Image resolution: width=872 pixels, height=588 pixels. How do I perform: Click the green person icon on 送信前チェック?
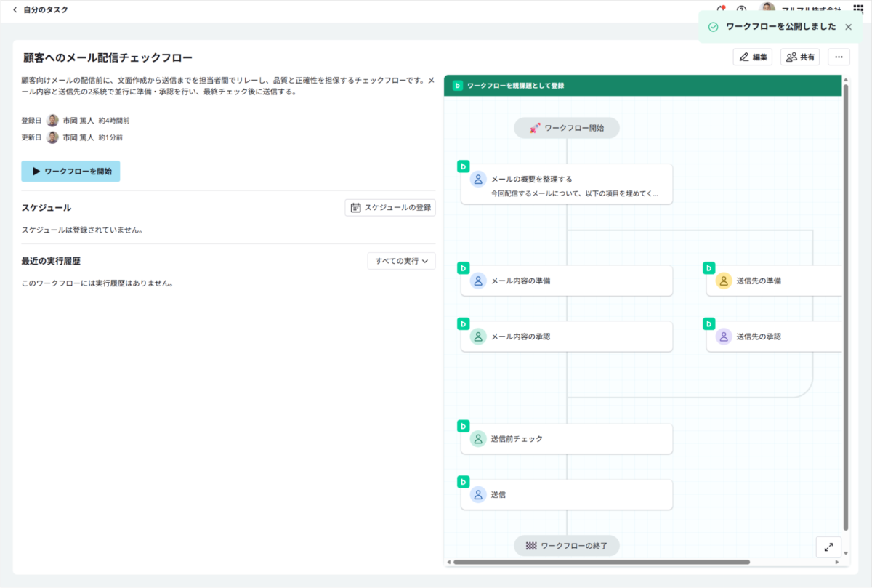[x=478, y=439]
